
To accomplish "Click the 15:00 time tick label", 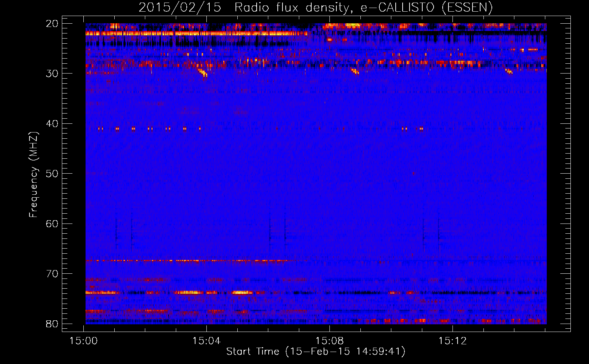I will point(84,341).
